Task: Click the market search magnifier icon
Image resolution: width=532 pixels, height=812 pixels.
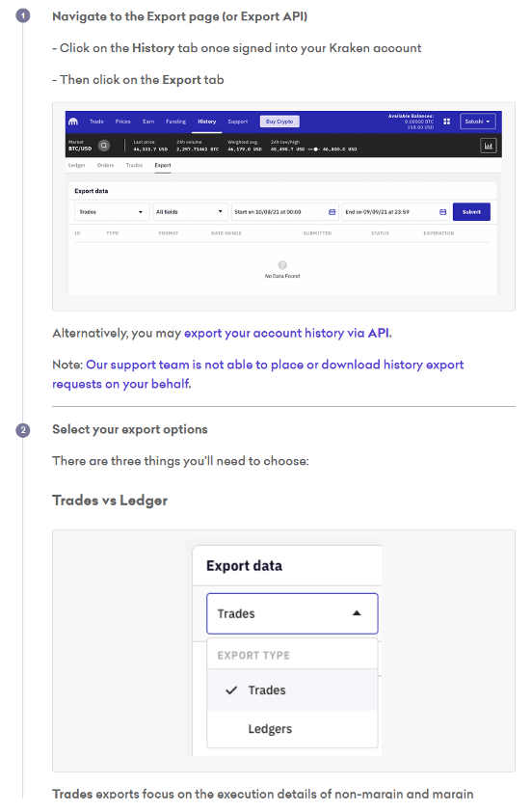Action: [104, 146]
